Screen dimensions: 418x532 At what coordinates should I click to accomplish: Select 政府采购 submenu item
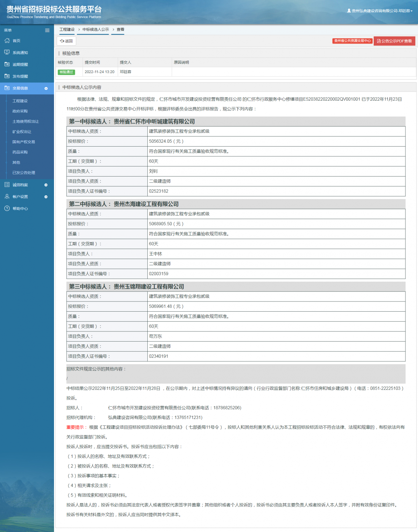click(x=20, y=111)
